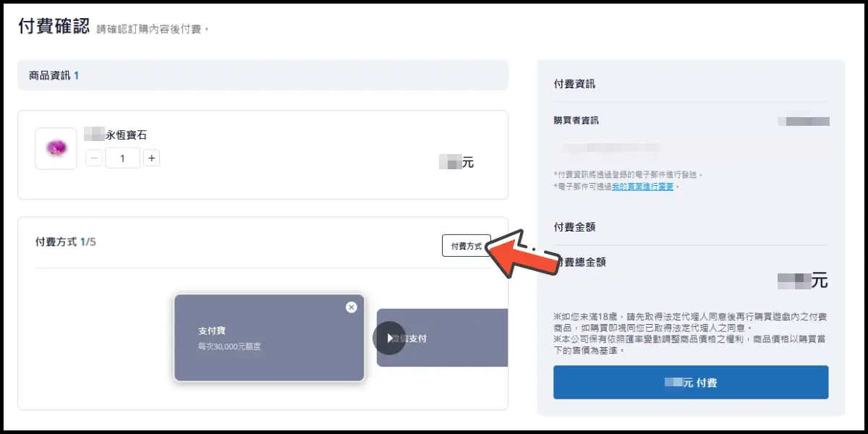The width and height of the screenshot is (868, 434).
Task: Open the 付費方式 button
Action: 466,246
